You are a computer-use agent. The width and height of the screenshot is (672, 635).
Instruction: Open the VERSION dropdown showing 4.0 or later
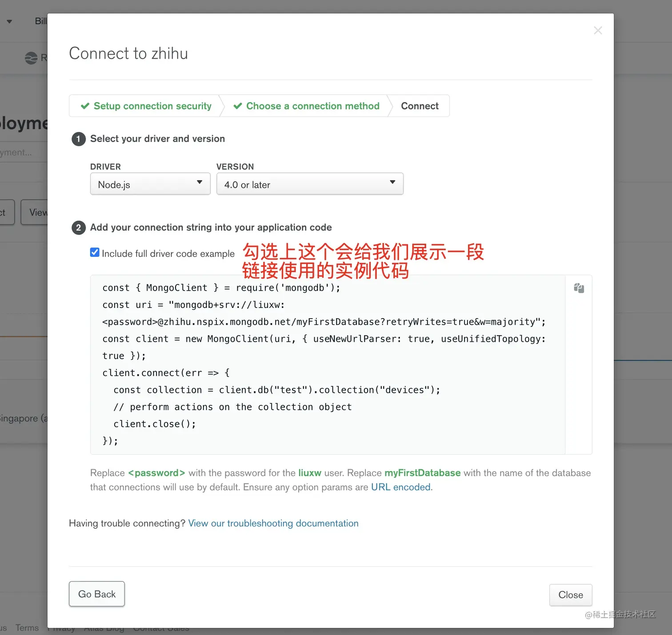click(x=310, y=184)
